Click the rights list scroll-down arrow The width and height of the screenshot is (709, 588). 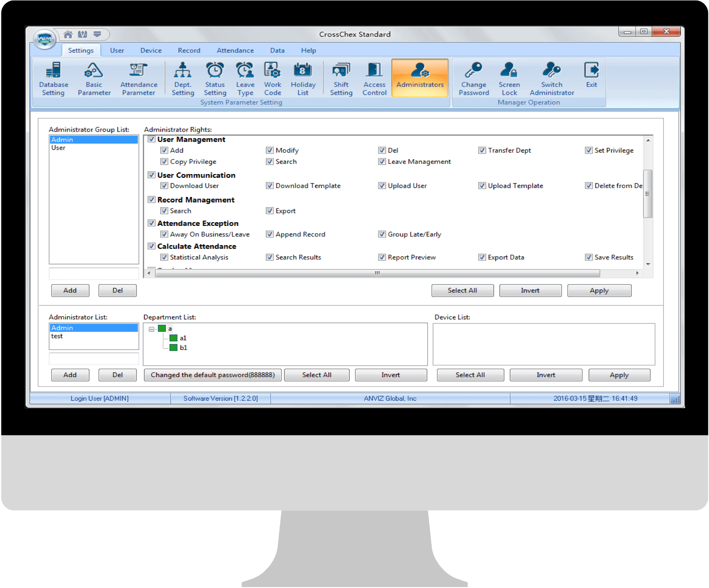(648, 264)
